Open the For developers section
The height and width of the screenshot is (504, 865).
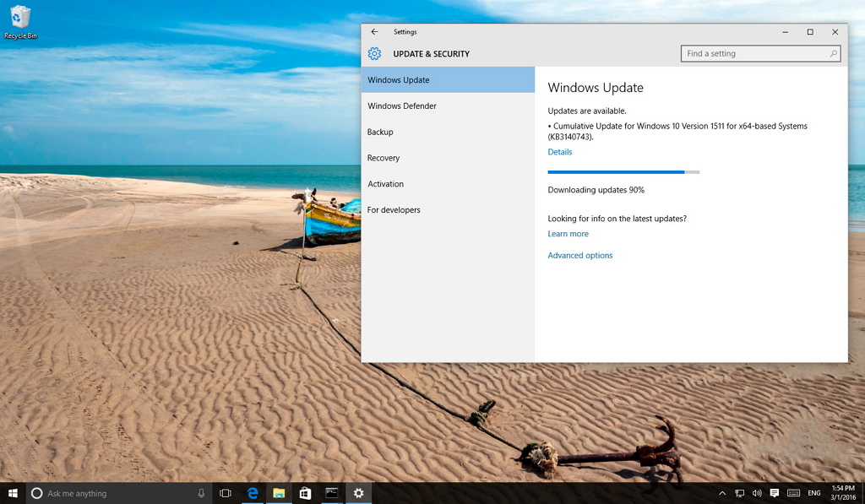pos(448,209)
